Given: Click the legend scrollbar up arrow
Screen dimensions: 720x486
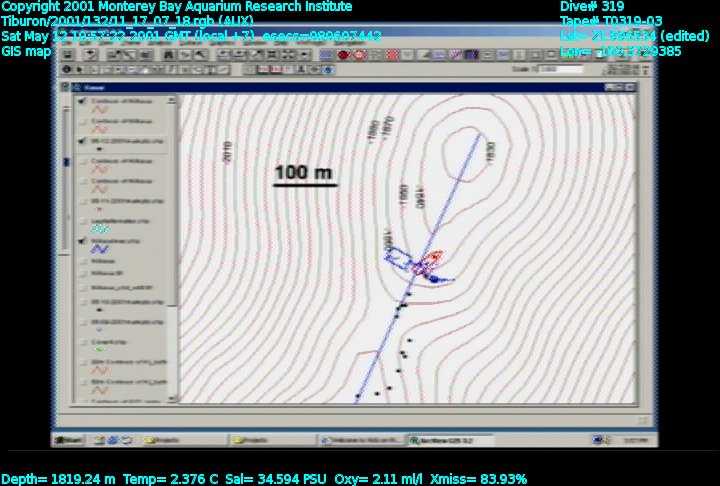Looking at the screenshot, I should (x=172, y=100).
